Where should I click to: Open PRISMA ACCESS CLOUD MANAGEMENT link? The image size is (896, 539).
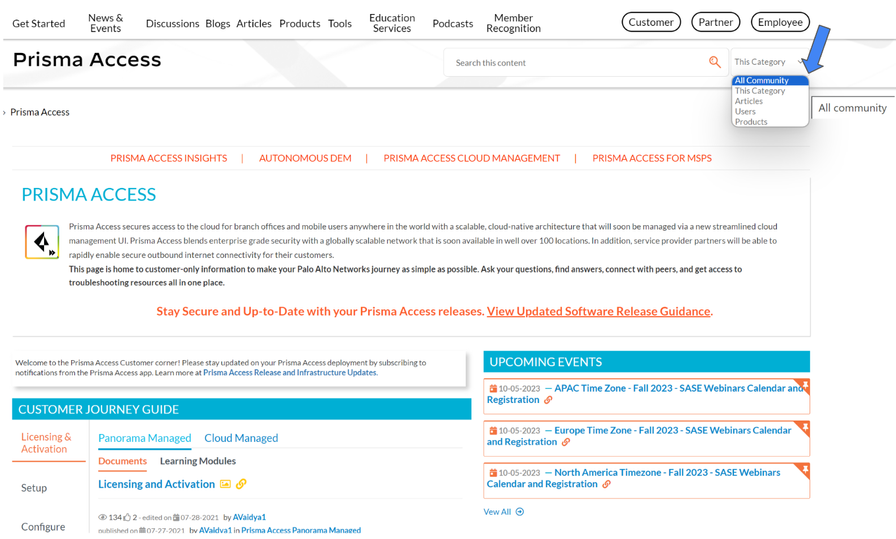(471, 158)
